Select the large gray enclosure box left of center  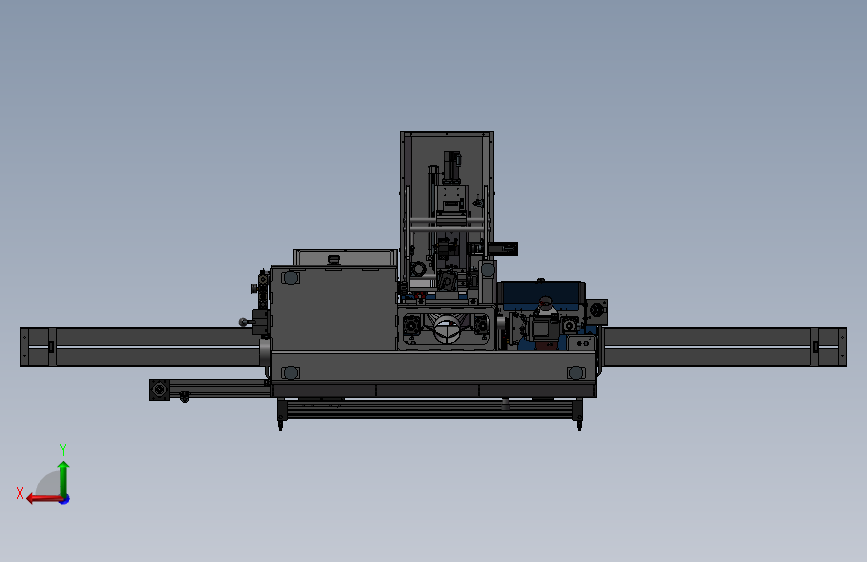[x=333, y=309]
